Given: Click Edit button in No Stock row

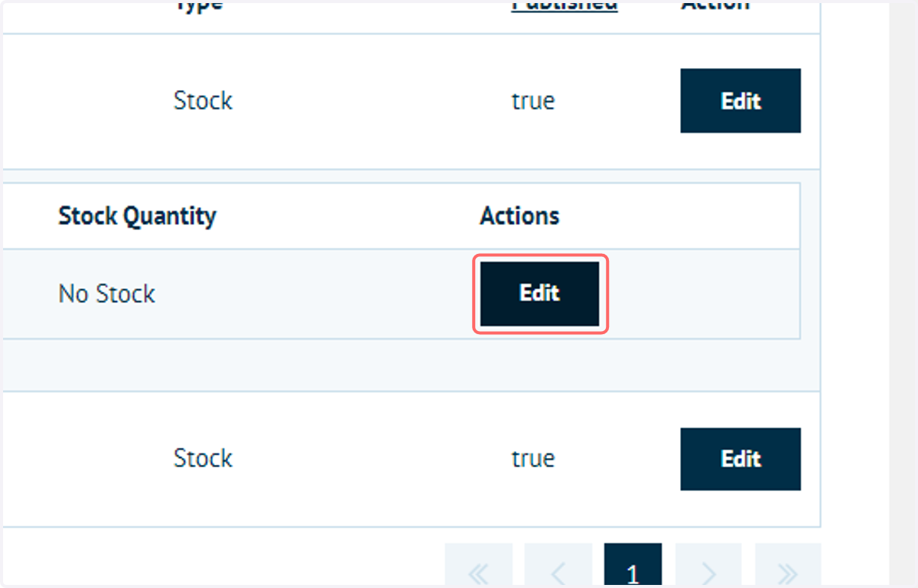Looking at the screenshot, I should [x=540, y=294].
